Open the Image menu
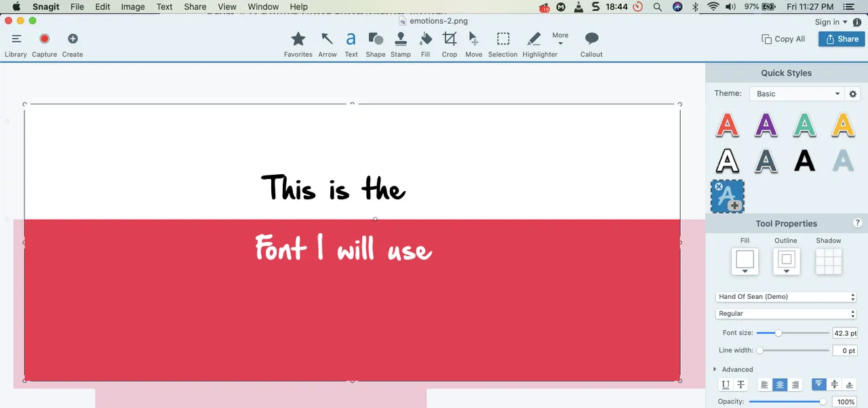The height and width of the screenshot is (408, 868). click(x=133, y=7)
